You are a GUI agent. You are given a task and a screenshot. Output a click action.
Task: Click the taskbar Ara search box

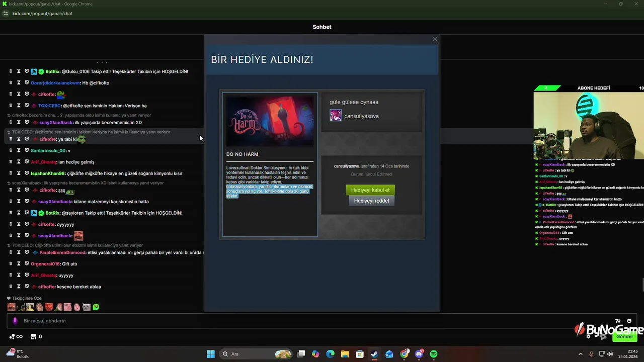[x=257, y=354]
